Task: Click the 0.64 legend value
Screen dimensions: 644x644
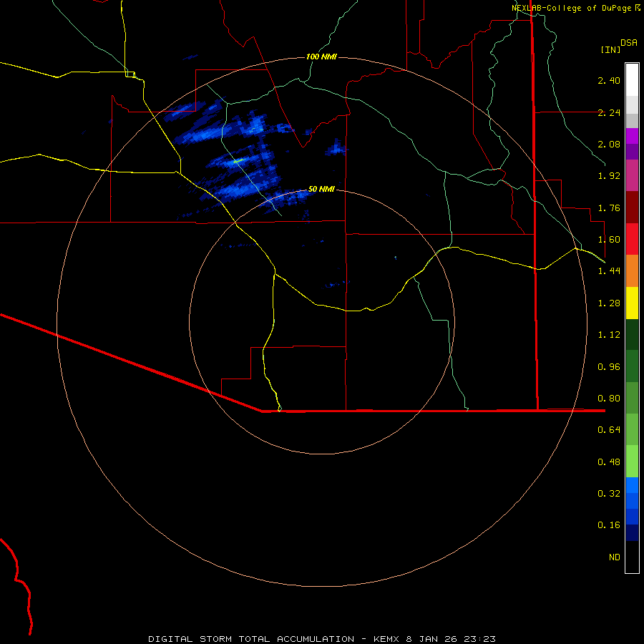Action: (609, 430)
